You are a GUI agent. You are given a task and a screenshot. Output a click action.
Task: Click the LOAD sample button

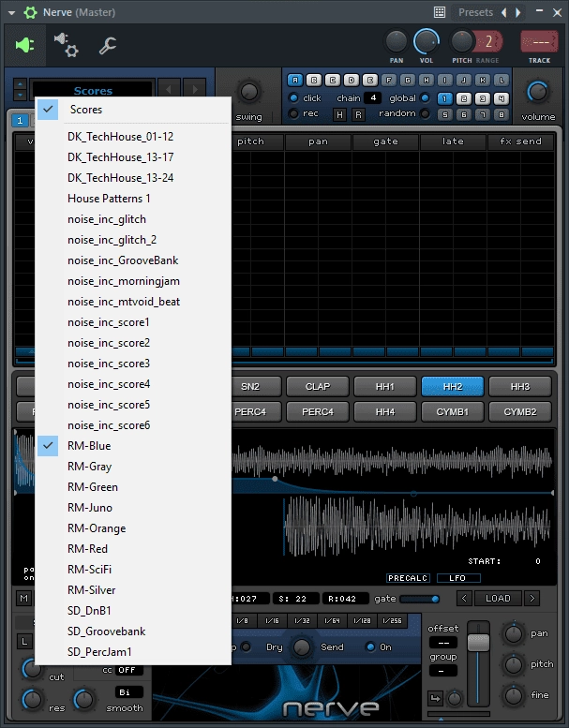click(x=498, y=598)
